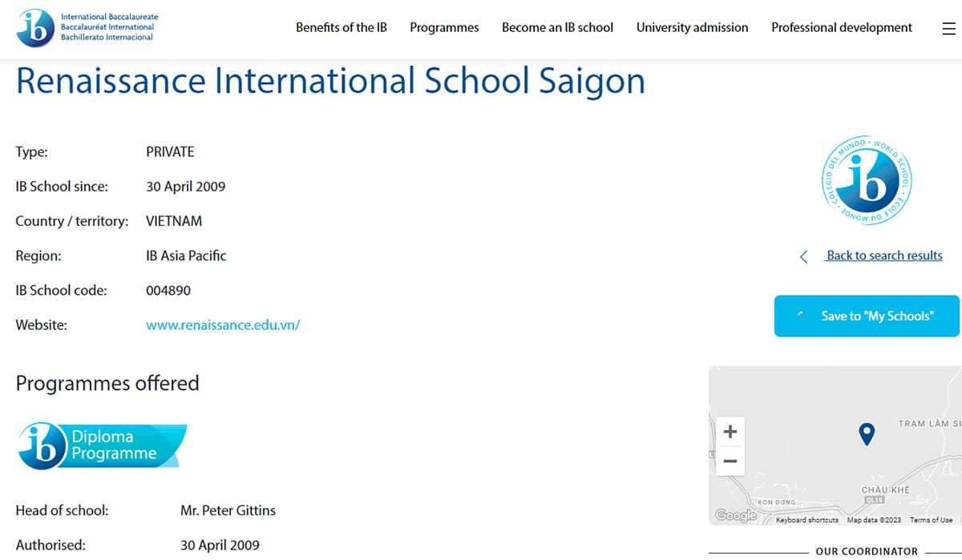Click the Google logo on the map
Viewport: 962px width, 560px height.
[735, 515]
